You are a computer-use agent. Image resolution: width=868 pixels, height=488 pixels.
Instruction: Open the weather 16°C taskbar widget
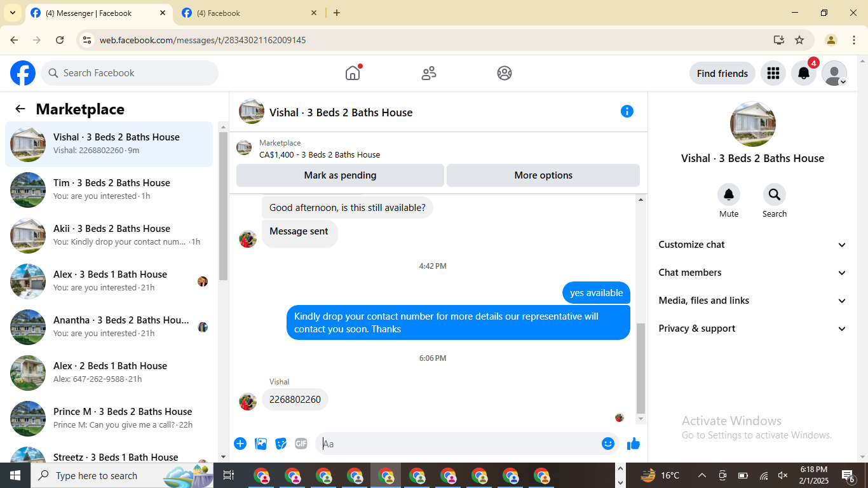point(660,475)
